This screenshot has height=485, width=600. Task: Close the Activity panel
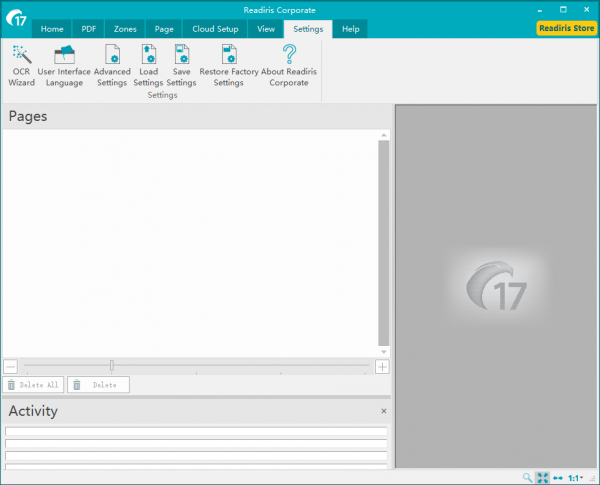(x=383, y=411)
